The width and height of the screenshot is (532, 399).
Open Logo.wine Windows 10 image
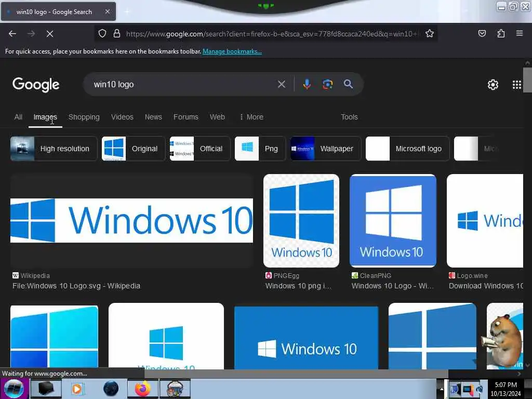tap(485, 221)
